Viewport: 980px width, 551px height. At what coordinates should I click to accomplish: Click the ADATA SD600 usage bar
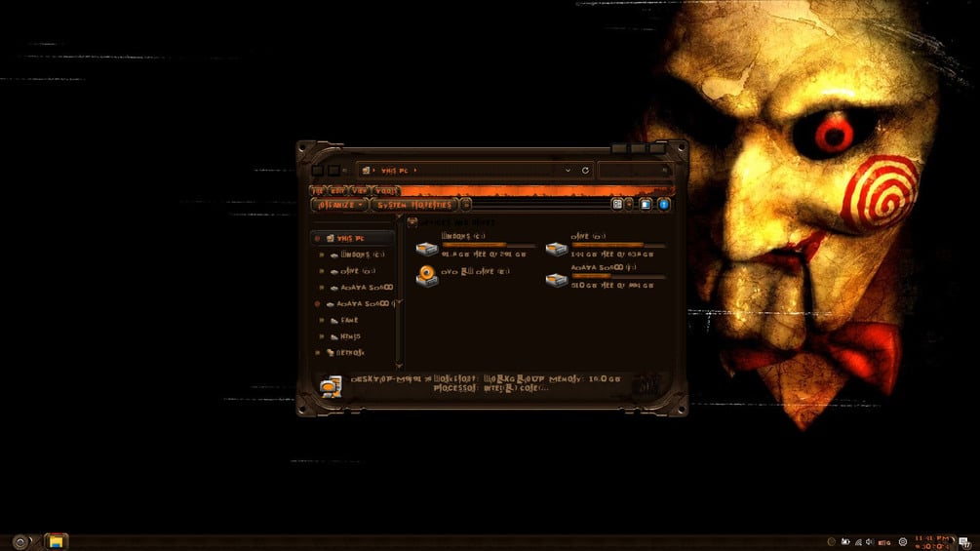618,275
